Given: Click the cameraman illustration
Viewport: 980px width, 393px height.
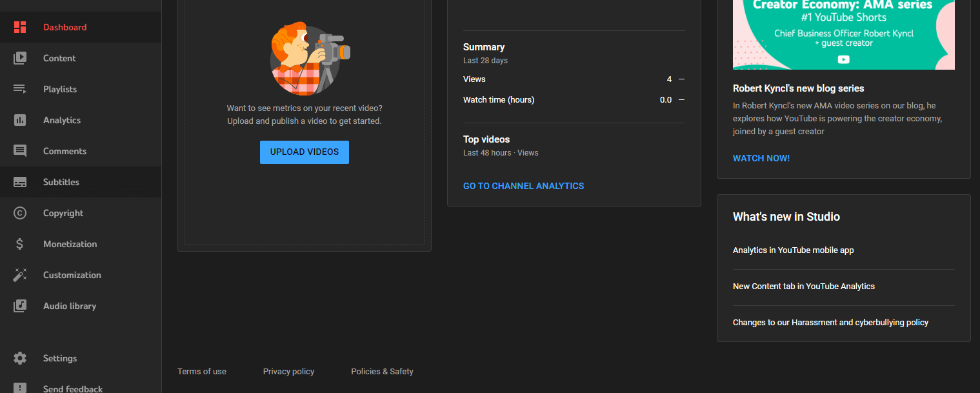Looking at the screenshot, I should coord(310,59).
